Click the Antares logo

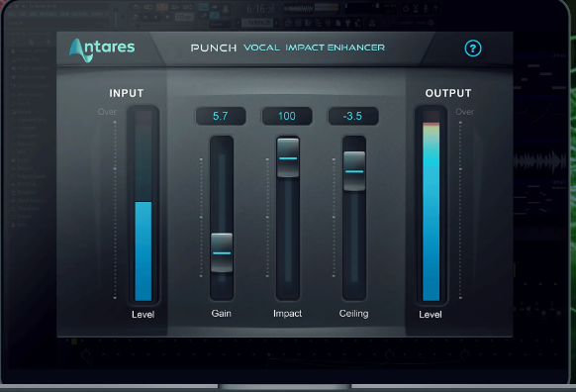[102, 49]
